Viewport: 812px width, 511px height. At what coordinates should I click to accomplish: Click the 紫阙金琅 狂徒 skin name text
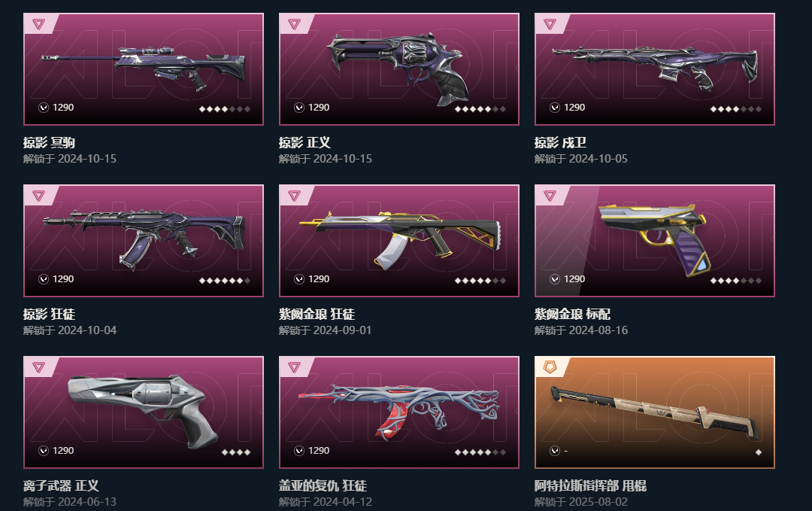pyautogui.click(x=317, y=314)
